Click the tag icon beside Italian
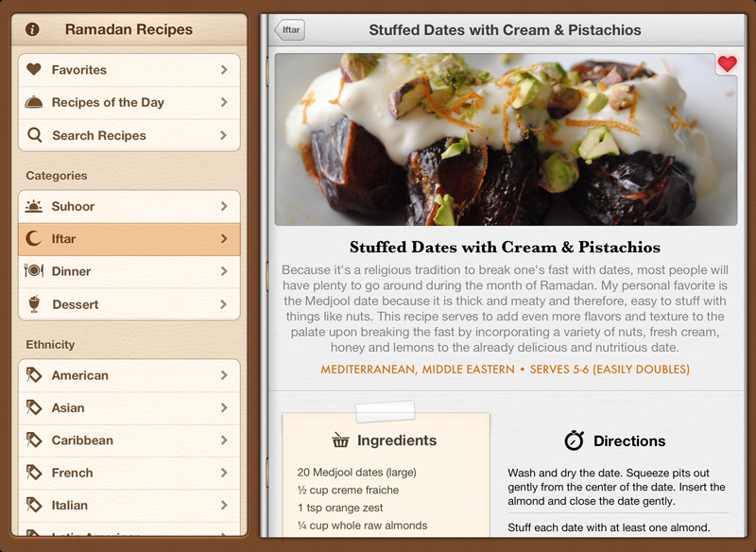The height and width of the screenshot is (552, 756). click(34, 505)
